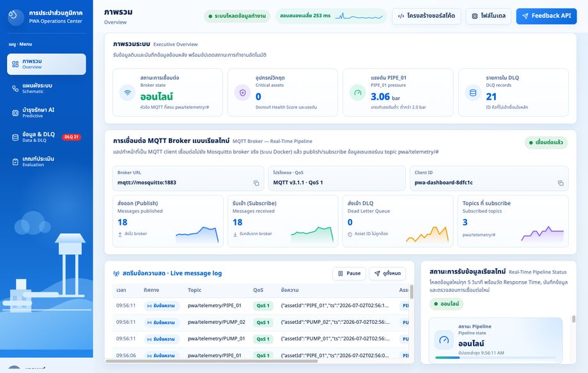Open the Evaluation criteria page
The height and width of the screenshot is (373, 588).
pos(47,162)
